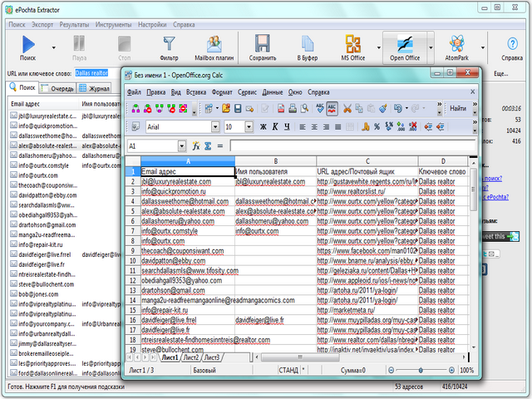Open Page Preview in Calc toolbar

pos(304,109)
